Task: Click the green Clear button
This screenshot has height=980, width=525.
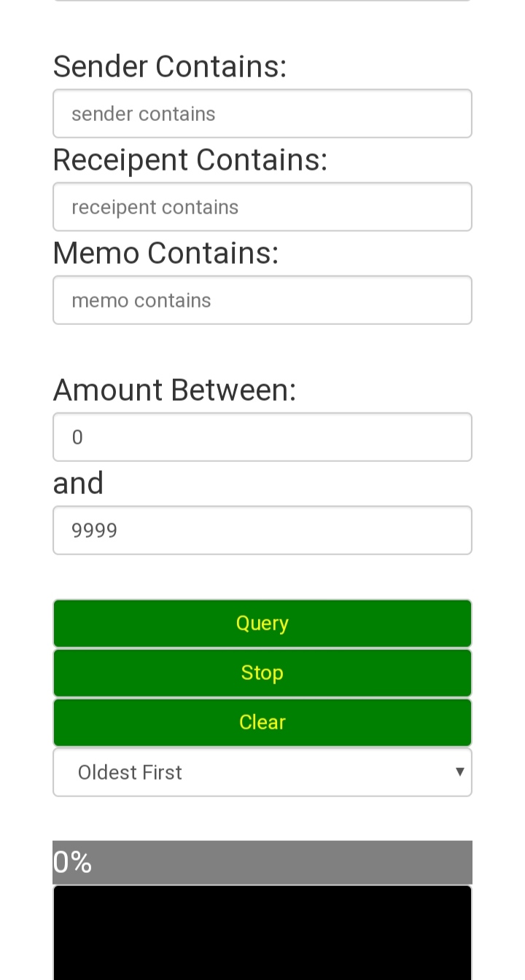Action: tap(262, 723)
